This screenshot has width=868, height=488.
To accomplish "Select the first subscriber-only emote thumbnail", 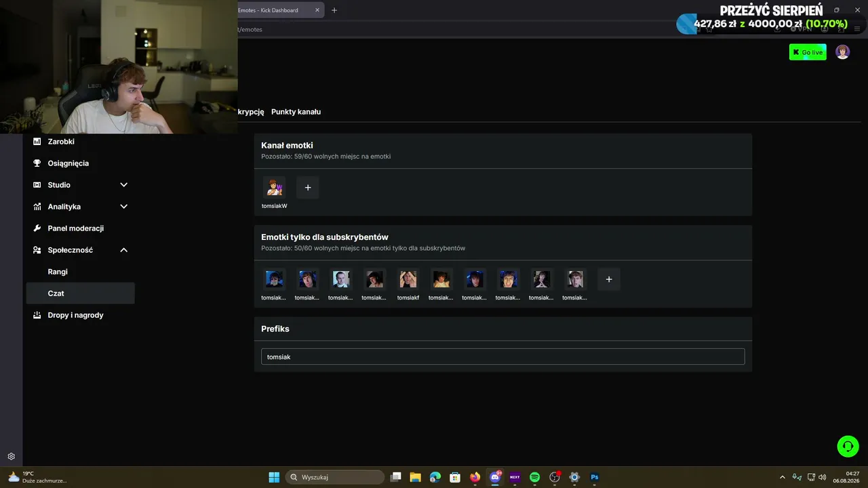I will click(x=274, y=279).
